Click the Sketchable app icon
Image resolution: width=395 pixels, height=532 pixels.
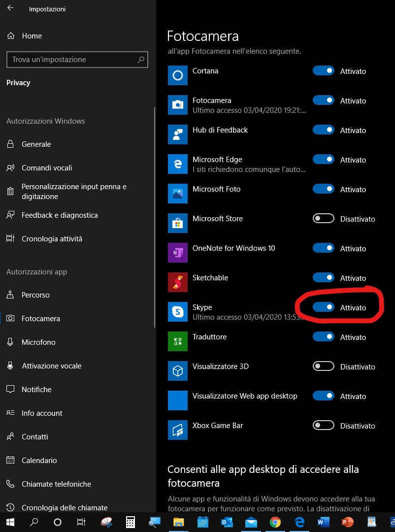177,282
